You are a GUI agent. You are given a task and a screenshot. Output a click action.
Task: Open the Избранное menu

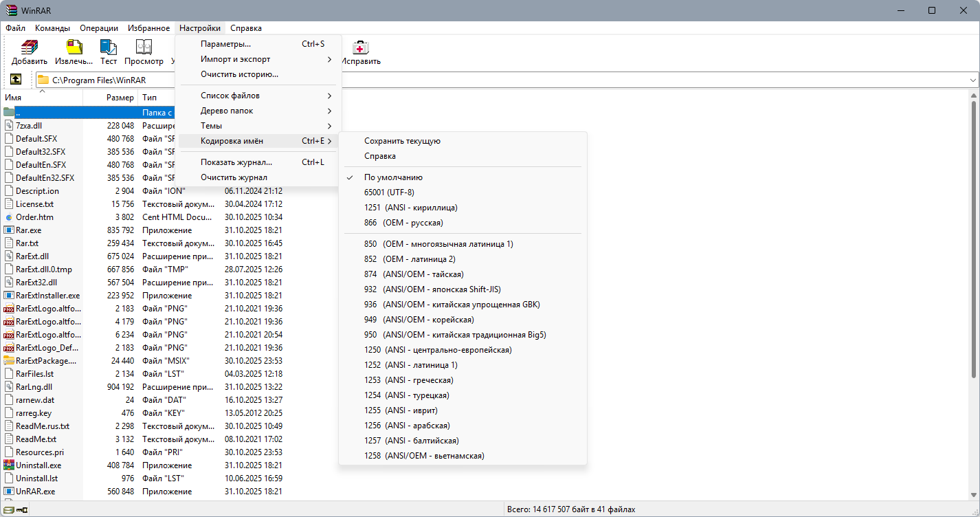(x=148, y=28)
